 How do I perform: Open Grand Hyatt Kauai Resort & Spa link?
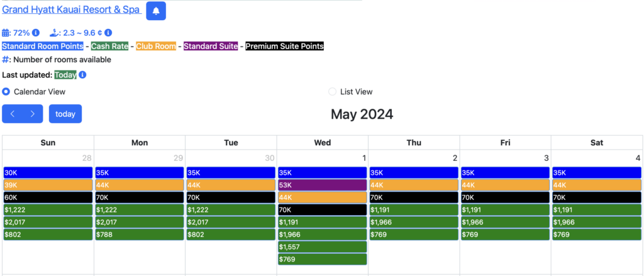point(71,10)
